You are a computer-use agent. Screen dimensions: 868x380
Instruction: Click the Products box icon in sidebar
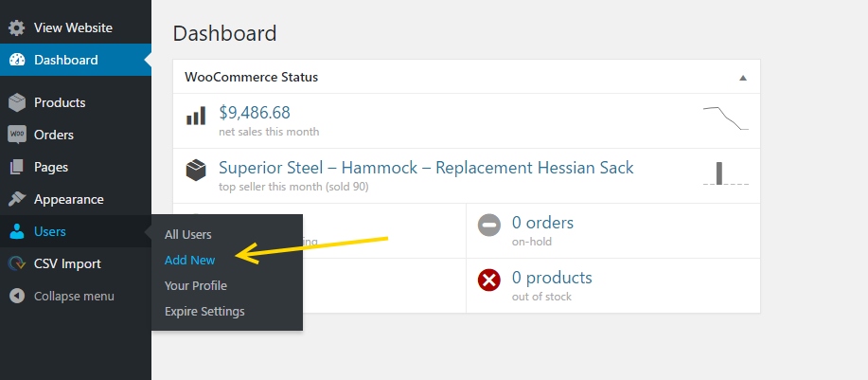(17, 102)
